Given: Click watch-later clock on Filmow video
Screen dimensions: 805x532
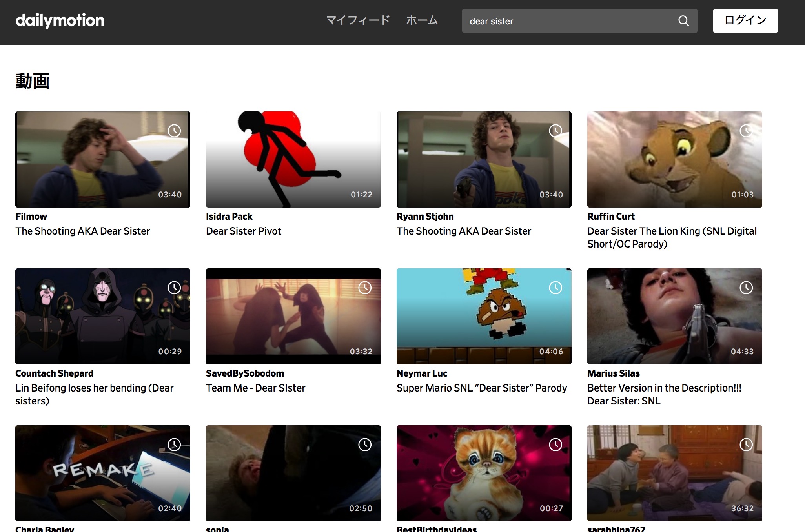Looking at the screenshot, I should click(x=174, y=131).
